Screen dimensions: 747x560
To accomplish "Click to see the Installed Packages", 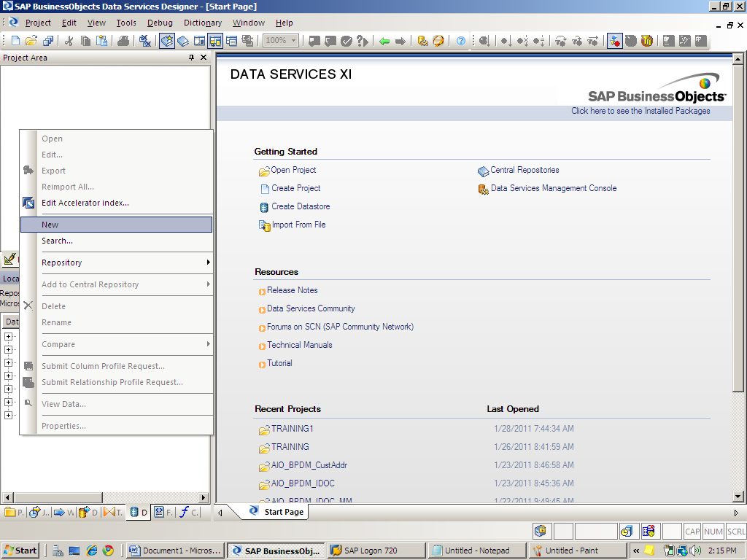I will (640, 111).
